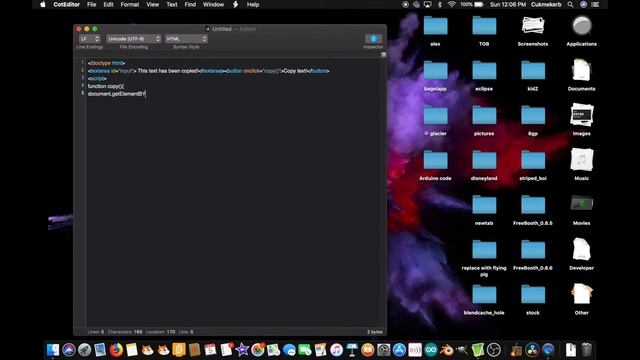
Task: Click the Spotlight search icon
Action: pyautogui.click(x=570, y=4)
